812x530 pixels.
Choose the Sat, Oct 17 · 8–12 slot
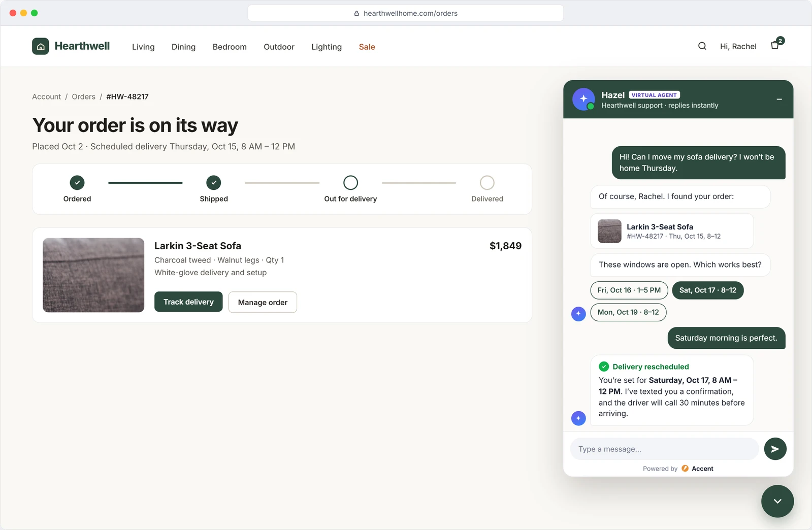point(708,290)
